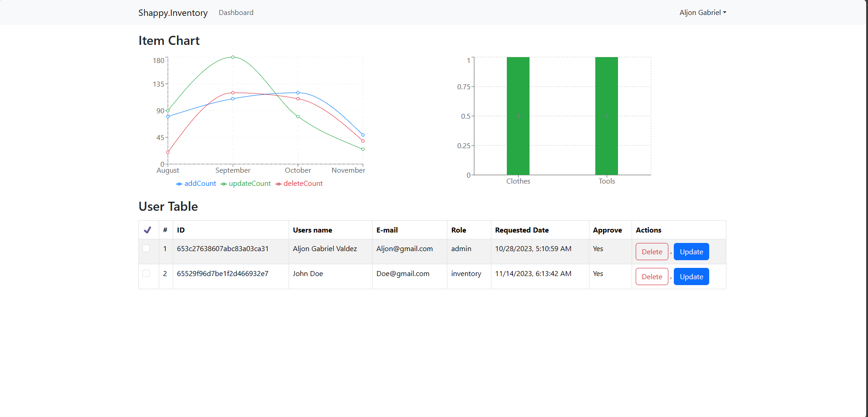Toggle updateCount legend marker

224,184
